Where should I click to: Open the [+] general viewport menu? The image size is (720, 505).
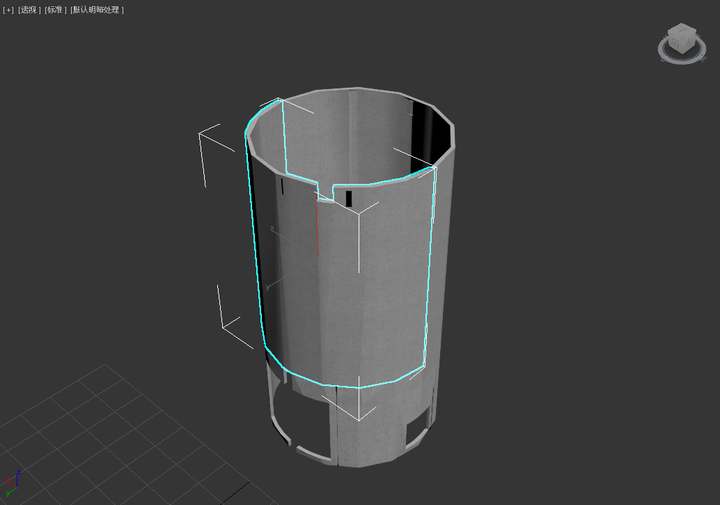8,10
